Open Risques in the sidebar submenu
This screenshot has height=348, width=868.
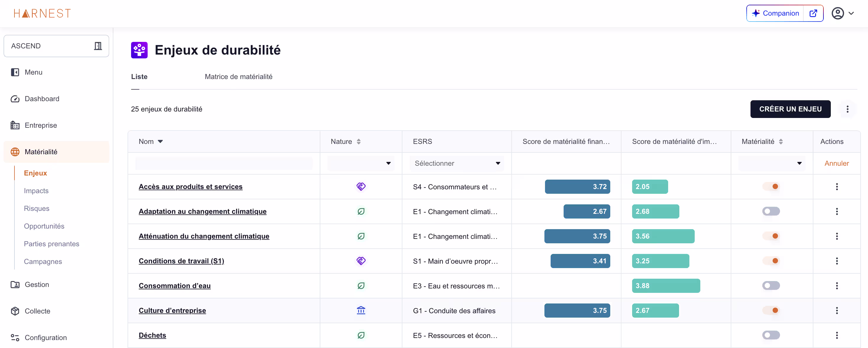(36, 208)
